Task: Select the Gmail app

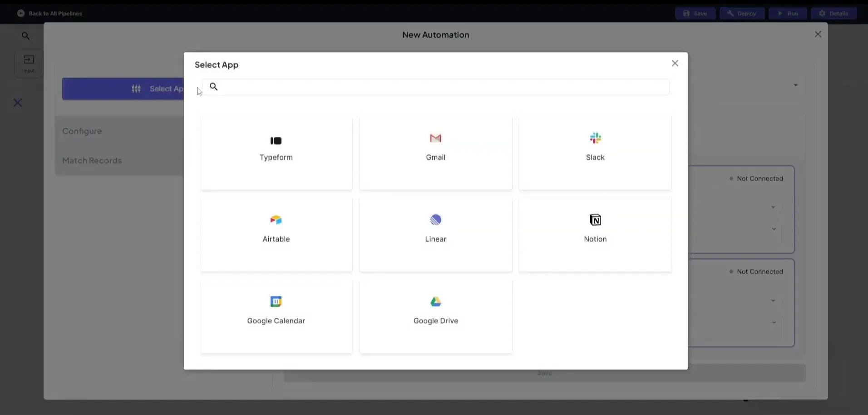Action: click(x=435, y=152)
